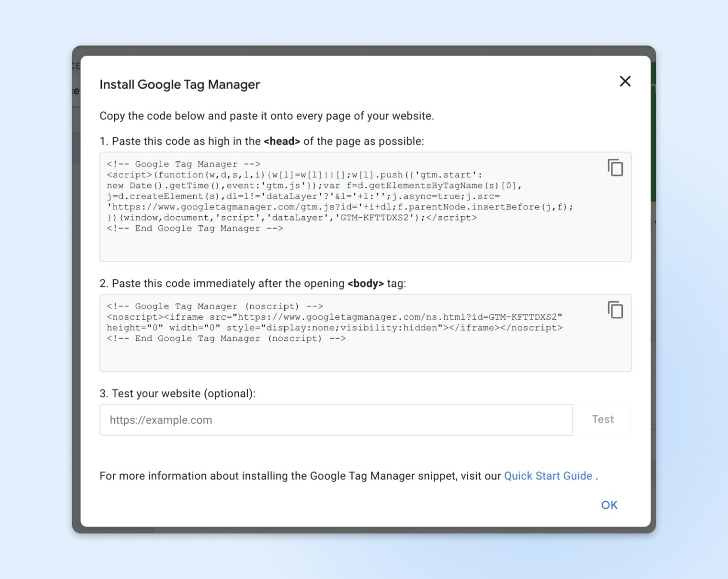Click the bold <body> text in step 2
This screenshot has width=728, height=579.
tap(365, 284)
